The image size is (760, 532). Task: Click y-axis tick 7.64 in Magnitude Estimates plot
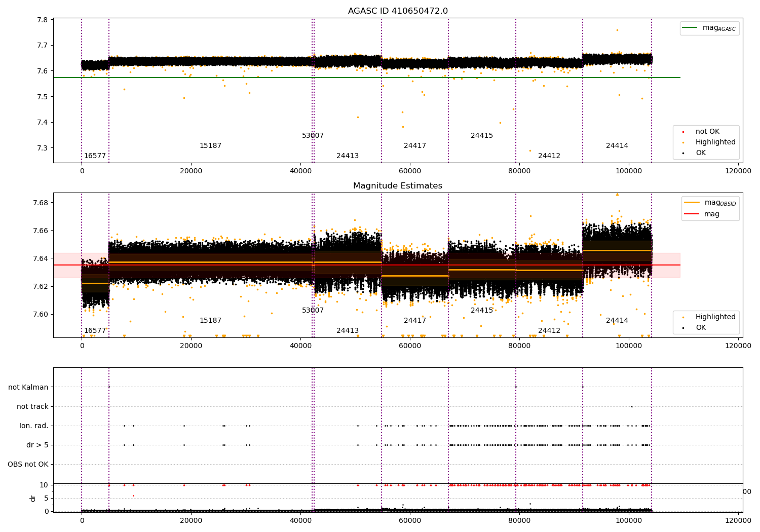pyautogui.click(x=40, y=258)
